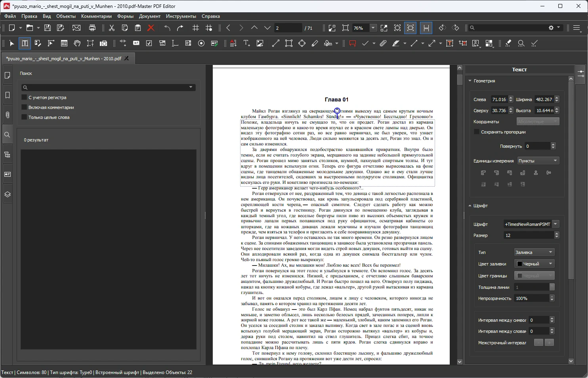Image resolution: width=588 pixels, height=378 pixels.
Task: Select the Insert Image tool
Action: pos(260,44)
